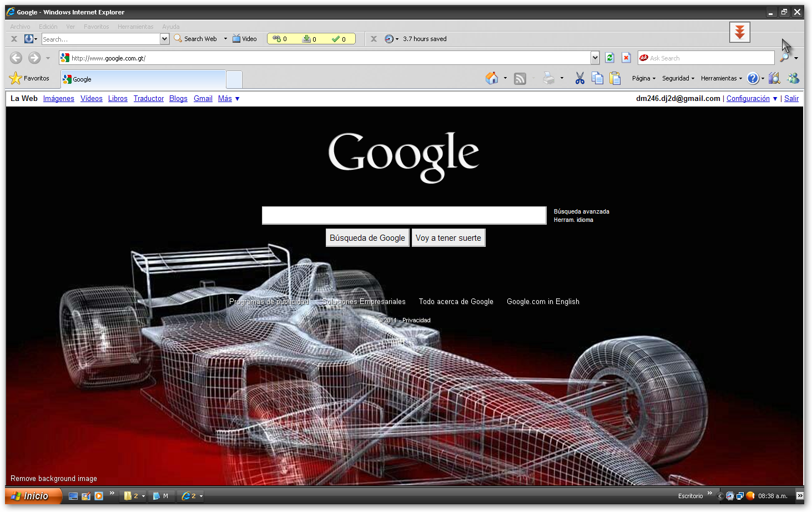Screen dimensions: 812x512
Task: Open the Edición menu
Action: (48, 27)
